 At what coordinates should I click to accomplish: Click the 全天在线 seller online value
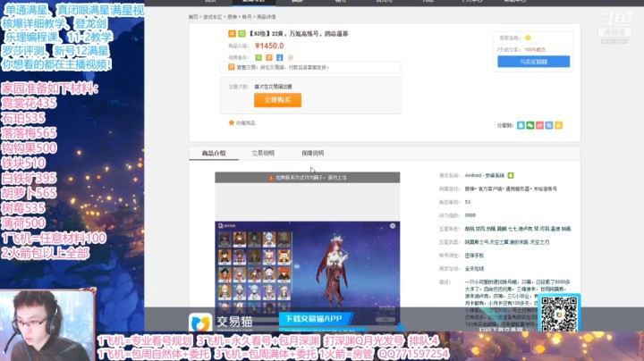(x=474, y=269)
